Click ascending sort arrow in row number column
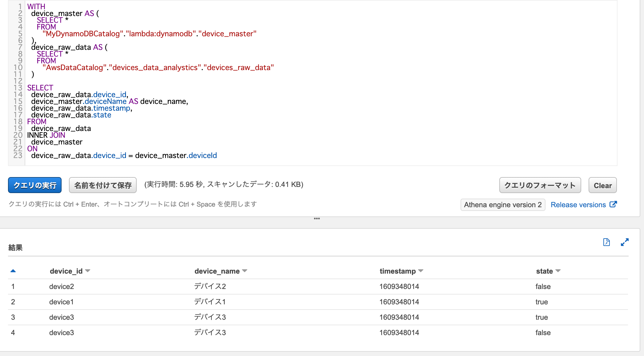 (13, 271)
